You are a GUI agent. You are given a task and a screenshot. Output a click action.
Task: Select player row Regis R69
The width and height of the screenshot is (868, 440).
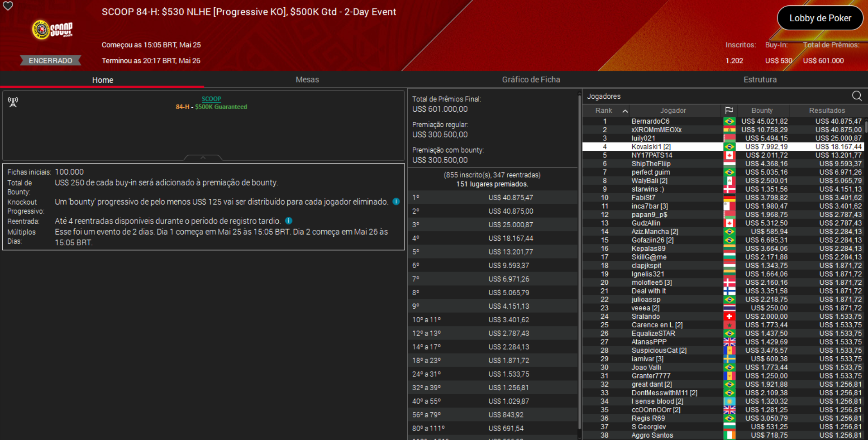tap(723, 418)
